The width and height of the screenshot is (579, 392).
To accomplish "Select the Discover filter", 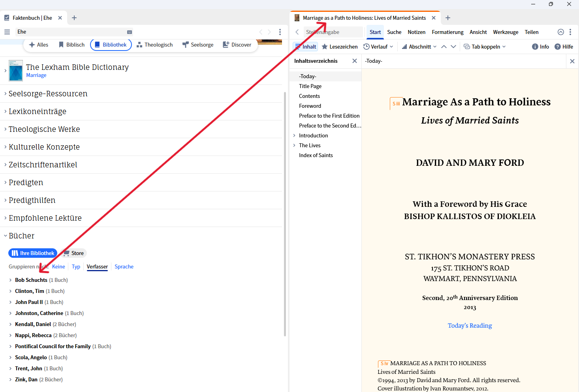I will 237,45.
